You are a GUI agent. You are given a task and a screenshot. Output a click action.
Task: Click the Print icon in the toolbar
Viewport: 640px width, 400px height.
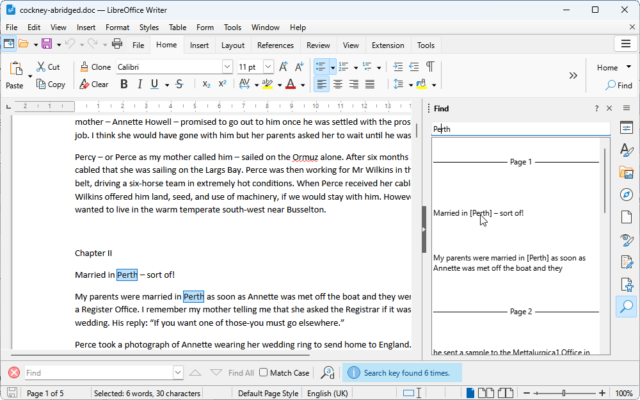tap(117, 44)
